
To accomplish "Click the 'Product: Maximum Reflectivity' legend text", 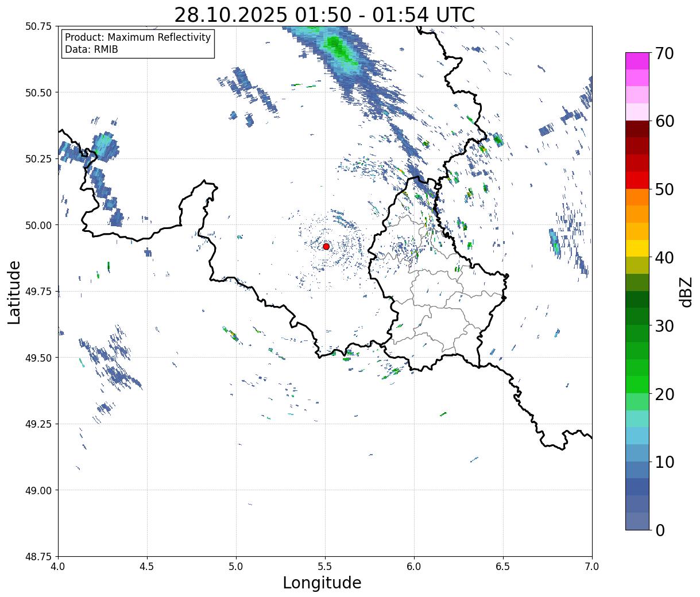I will (138, 37).
